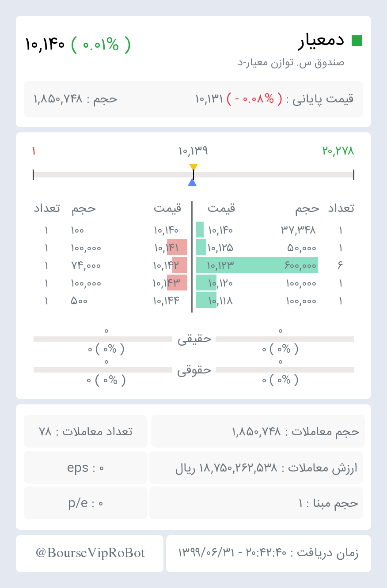Click the eps field
The image size is (387, 588).
[86, 467]
